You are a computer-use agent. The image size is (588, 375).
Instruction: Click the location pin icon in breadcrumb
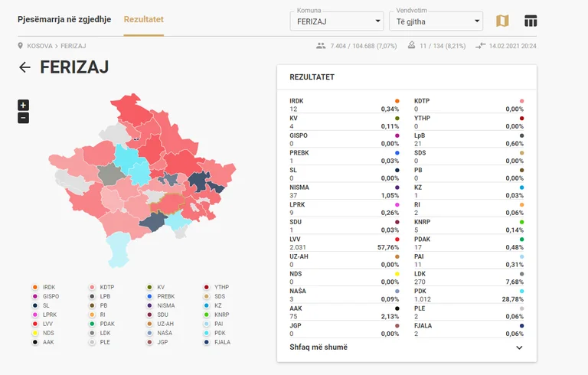[x=20, y=46]
